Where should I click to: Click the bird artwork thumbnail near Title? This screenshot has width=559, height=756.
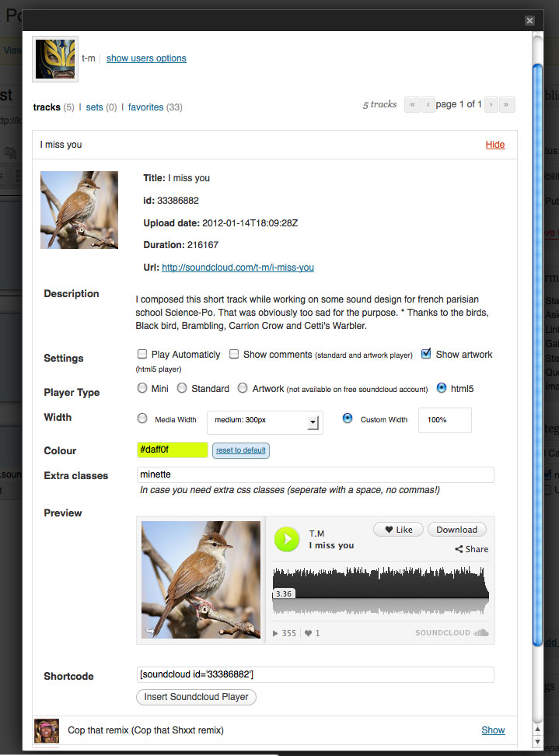tap(79, 210)
